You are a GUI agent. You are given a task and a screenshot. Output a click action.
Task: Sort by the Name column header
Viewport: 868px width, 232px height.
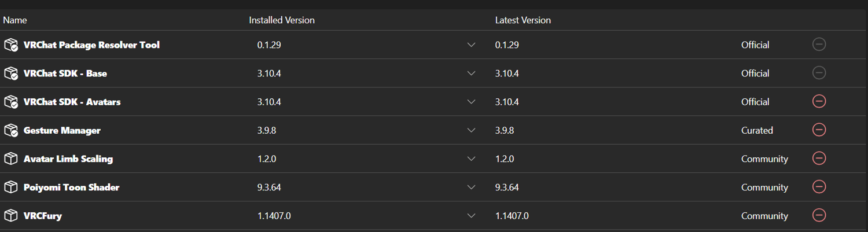[x=15, y=20]
